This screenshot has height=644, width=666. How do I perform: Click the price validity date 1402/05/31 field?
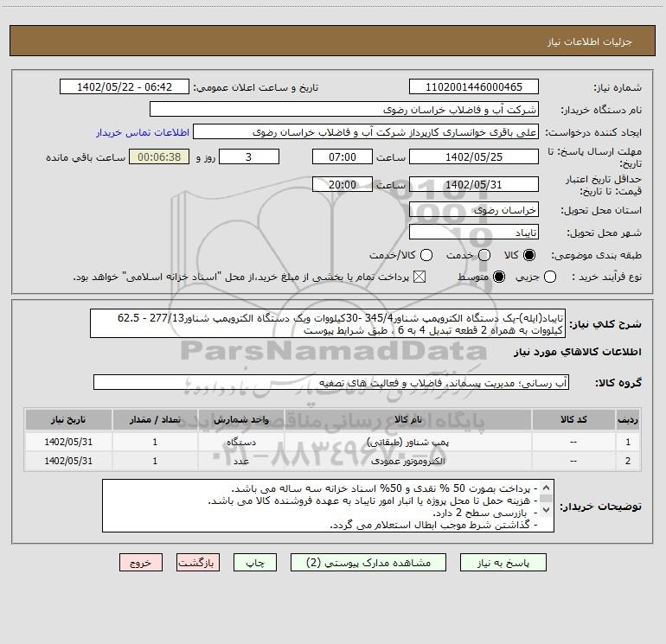[x=474, y=184]
